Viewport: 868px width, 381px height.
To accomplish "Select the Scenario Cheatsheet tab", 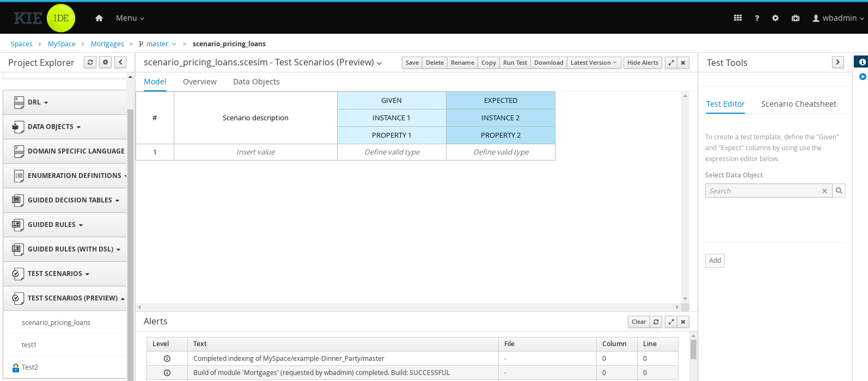I will [x=799, y=104].
